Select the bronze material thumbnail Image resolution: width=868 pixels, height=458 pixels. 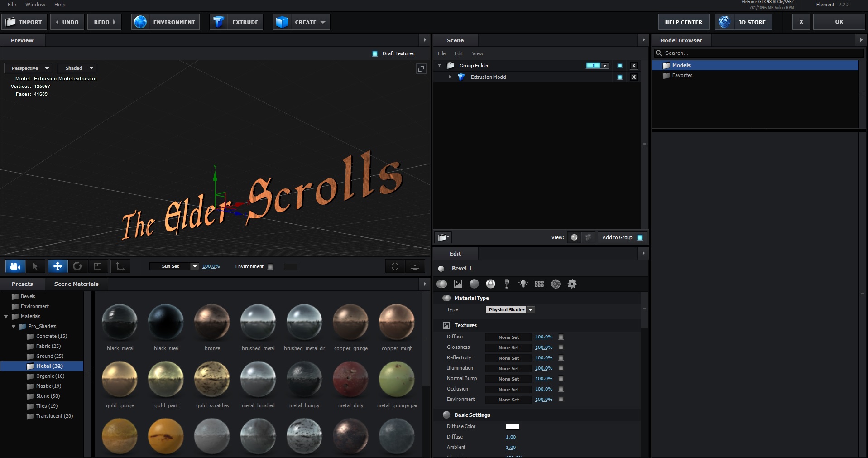tap(212, 322)
